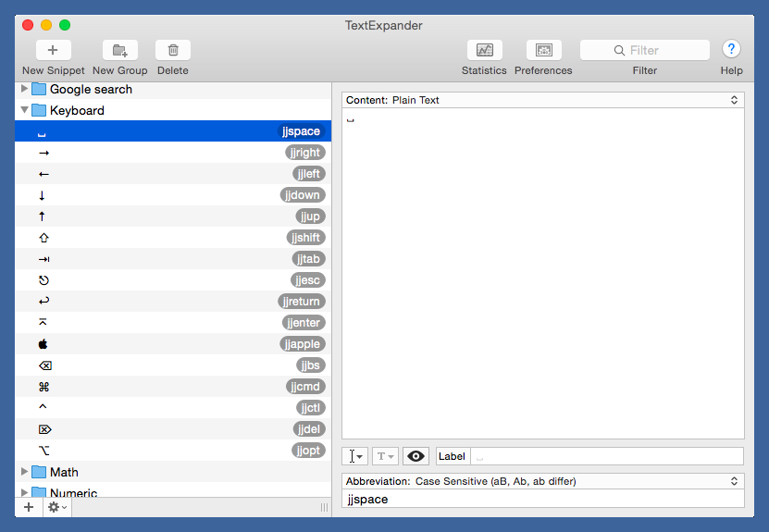Click the New Snippet plus icon
The height and width of the screenshot is (532, 769).
[53, 51]
